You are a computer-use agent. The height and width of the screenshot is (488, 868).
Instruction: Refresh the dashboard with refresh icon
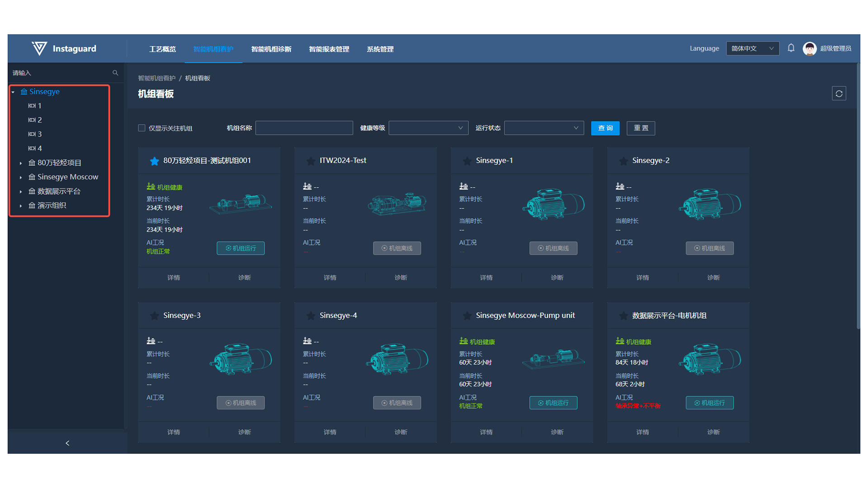[x=839, y=94]
